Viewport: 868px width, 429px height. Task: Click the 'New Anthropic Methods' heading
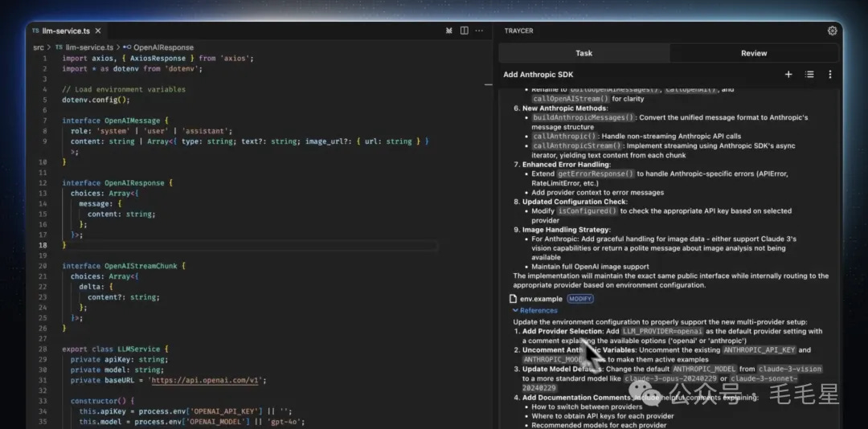pyautogui.click(x=565, y=108)
